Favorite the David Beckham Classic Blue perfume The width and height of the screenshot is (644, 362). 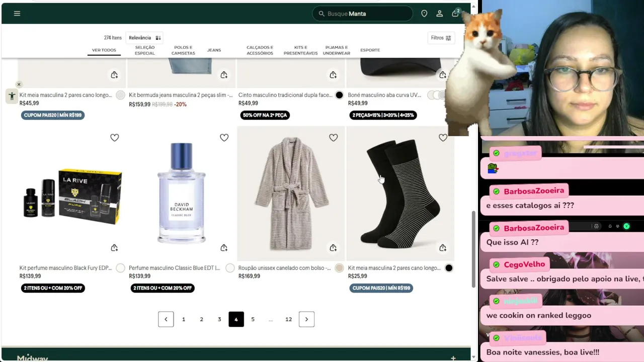pyautogui.click(x=224, y=138)
